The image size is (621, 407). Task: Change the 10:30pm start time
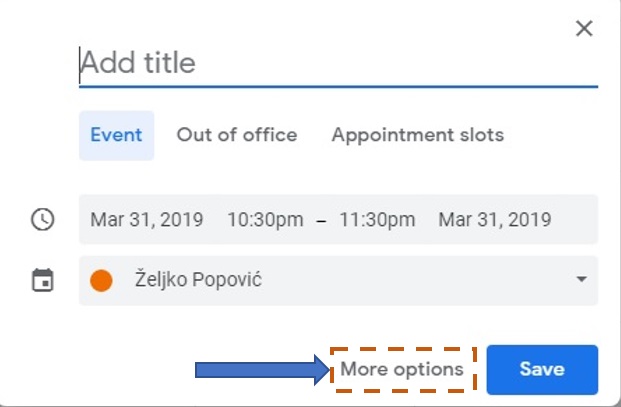tap(266, 220)
